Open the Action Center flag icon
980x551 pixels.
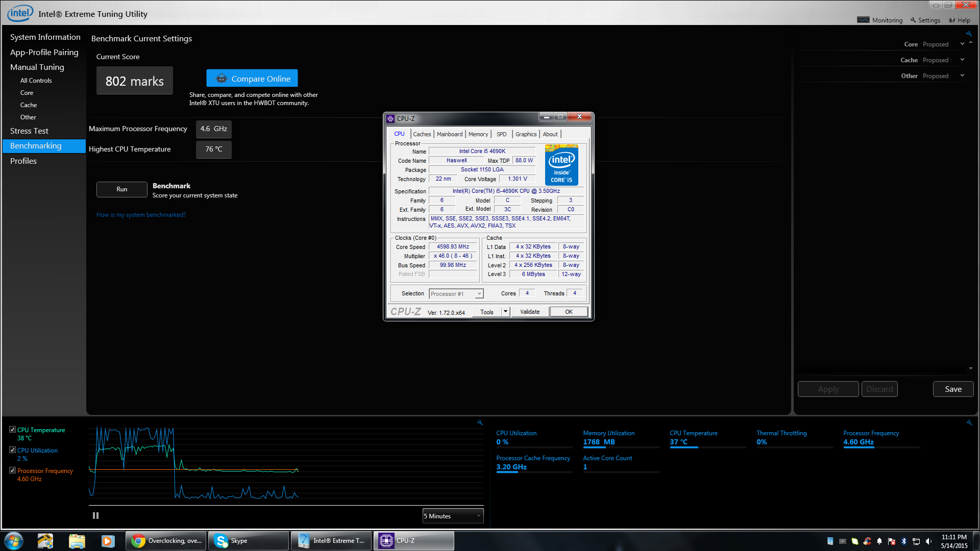(x=892, y=541)
